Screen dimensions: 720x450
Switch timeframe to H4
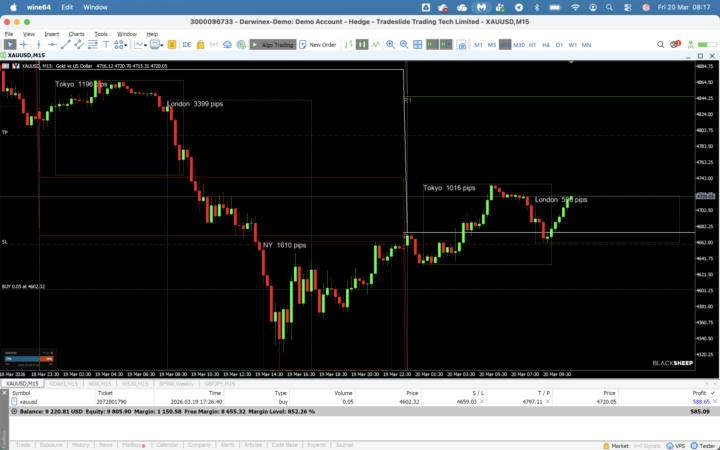click(x=546, y=45)
